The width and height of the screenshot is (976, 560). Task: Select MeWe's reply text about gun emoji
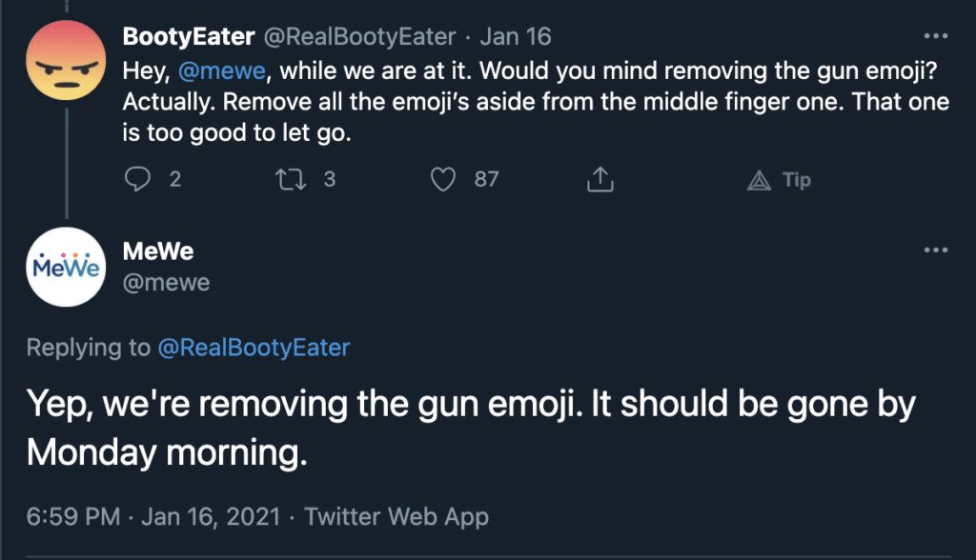tap(471, 428)
